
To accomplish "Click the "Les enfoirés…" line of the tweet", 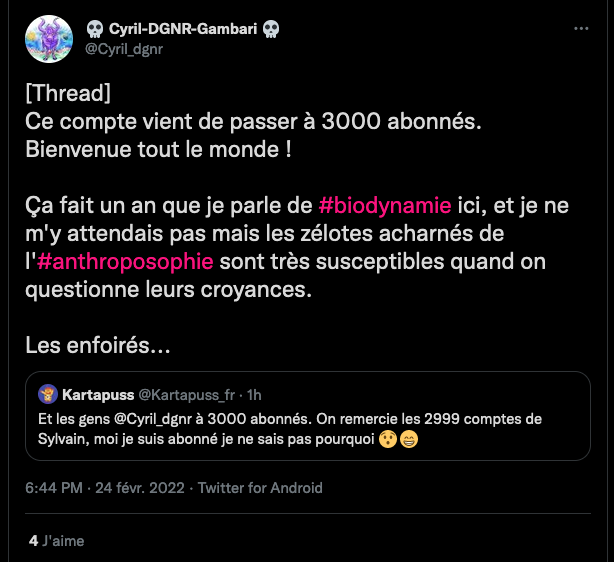I will click(x=97, y=347).
